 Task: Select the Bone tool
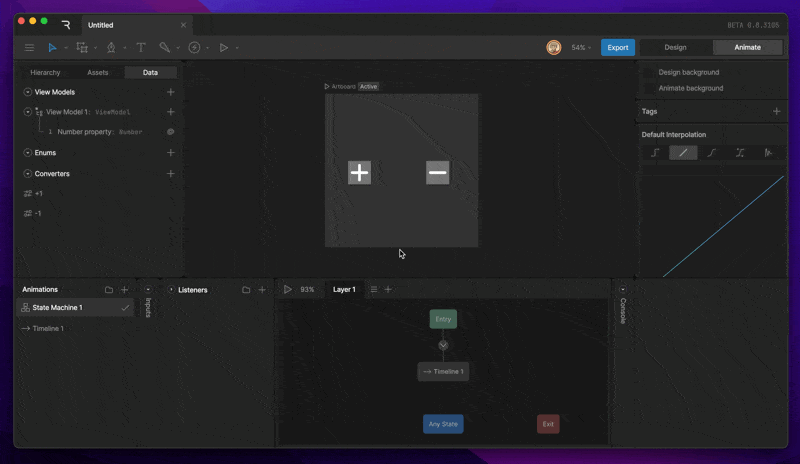point(164,47)
